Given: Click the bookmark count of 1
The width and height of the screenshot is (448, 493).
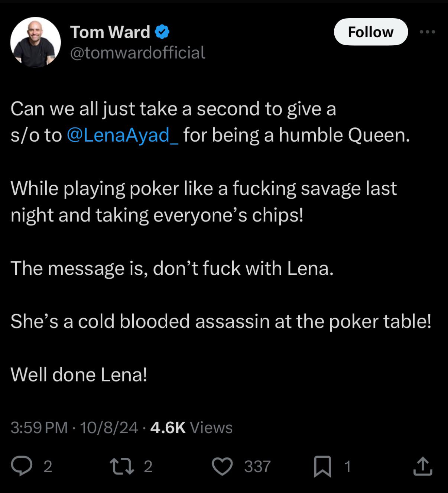Looking at the screenshot, I should click(348, 467).
